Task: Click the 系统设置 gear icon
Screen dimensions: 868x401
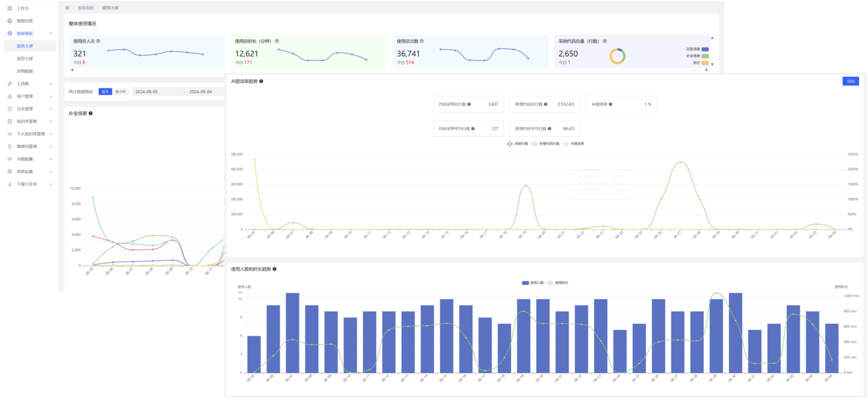Action: 10,172
